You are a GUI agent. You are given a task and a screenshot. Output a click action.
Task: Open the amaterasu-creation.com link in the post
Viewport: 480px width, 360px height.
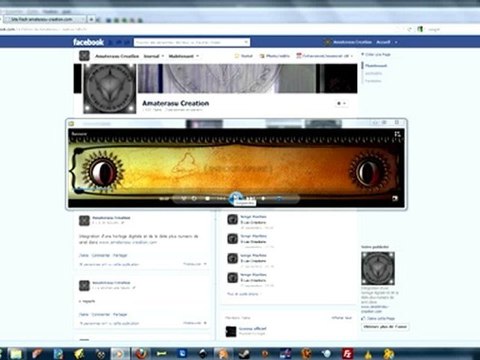pyautogui.click(x=128, y=242)
